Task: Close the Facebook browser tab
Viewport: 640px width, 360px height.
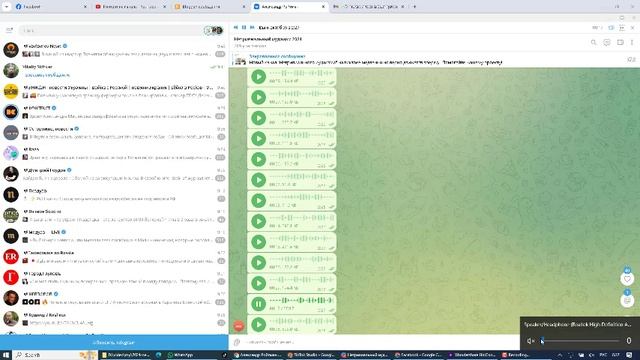Action: 85,7
